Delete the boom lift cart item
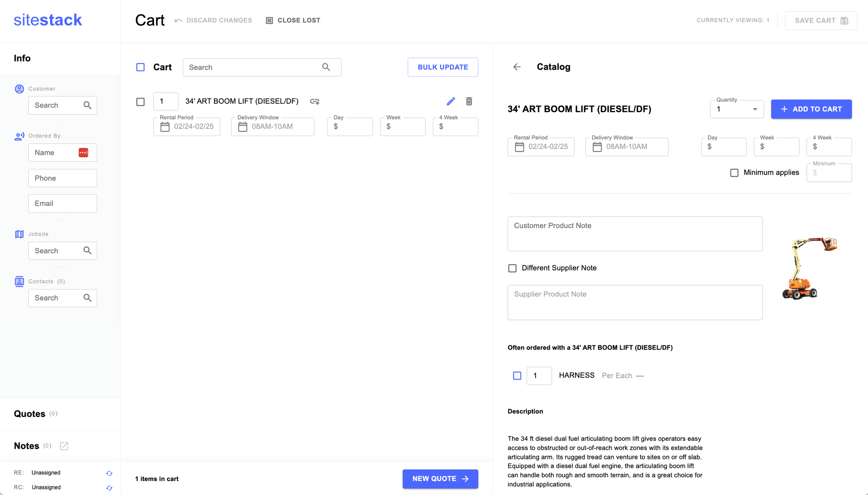The width and height of the screenshot is (868, 495). click(x=469, y=102)
